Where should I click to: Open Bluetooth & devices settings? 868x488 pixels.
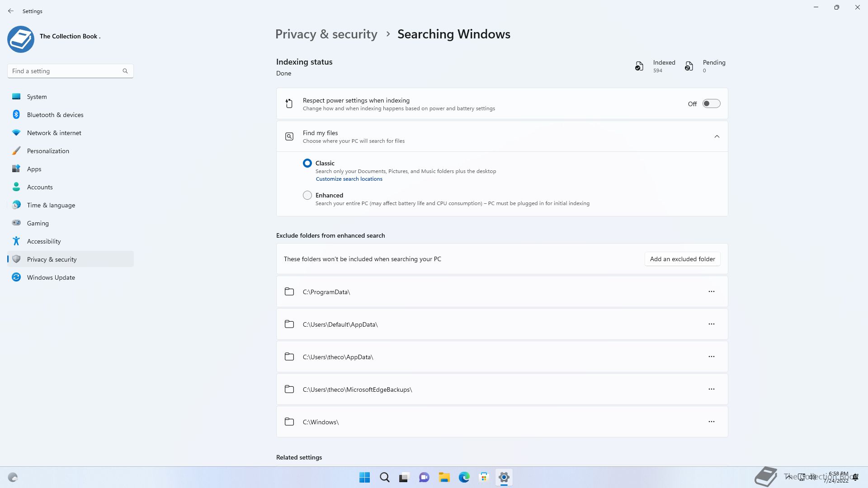pos(71,115)
